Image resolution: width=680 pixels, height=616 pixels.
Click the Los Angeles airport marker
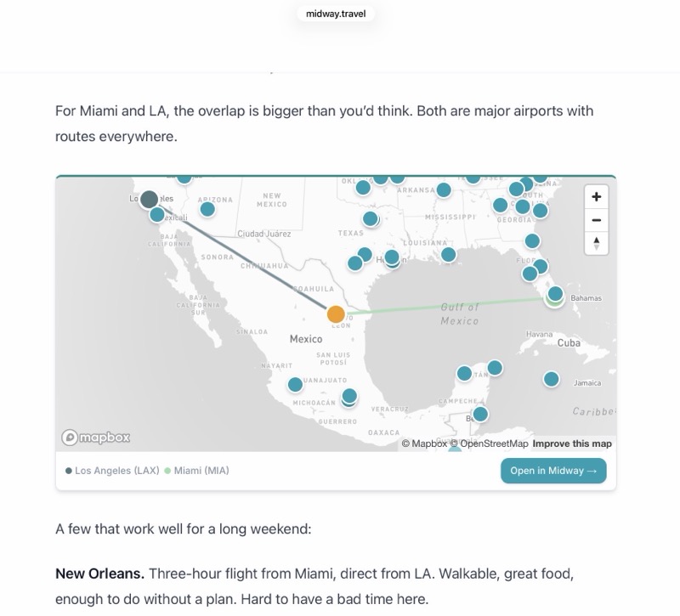click(149, 198)
